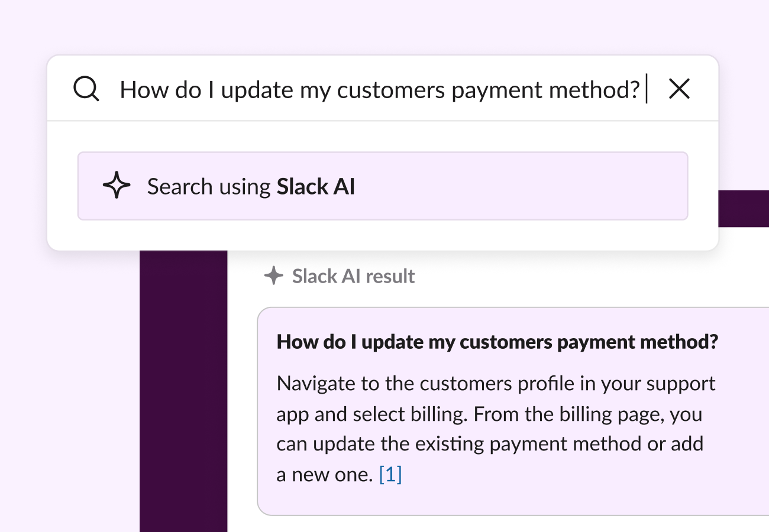The image size is (769, 532).
Task: Open citation link [1] in the answer
Action: tap(390, 474)
